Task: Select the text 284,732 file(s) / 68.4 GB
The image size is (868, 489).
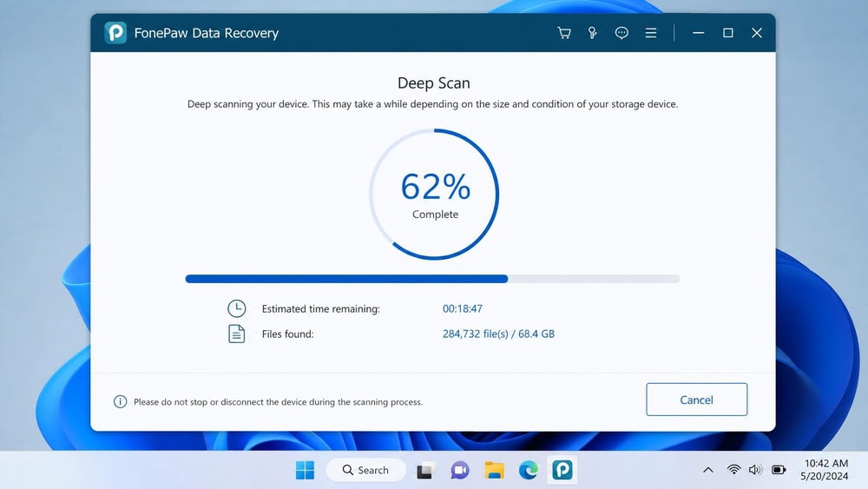Action: point(498,334)
